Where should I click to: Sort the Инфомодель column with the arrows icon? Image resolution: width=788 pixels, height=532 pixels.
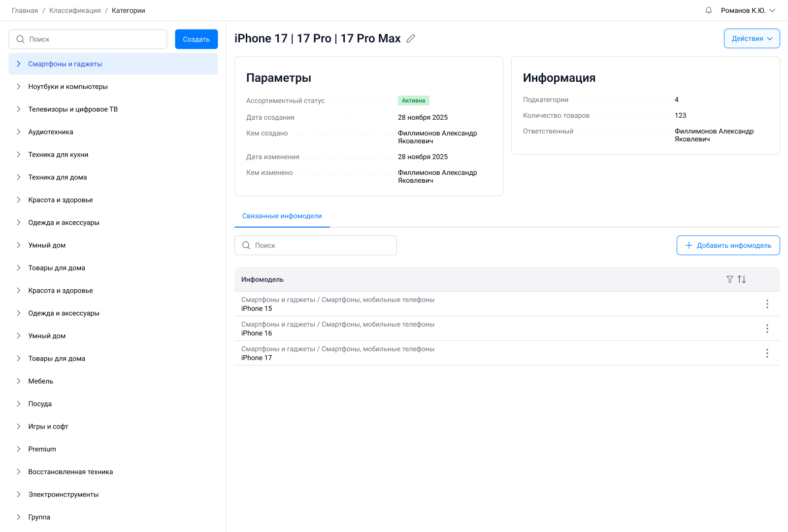[x=742, y=279]
